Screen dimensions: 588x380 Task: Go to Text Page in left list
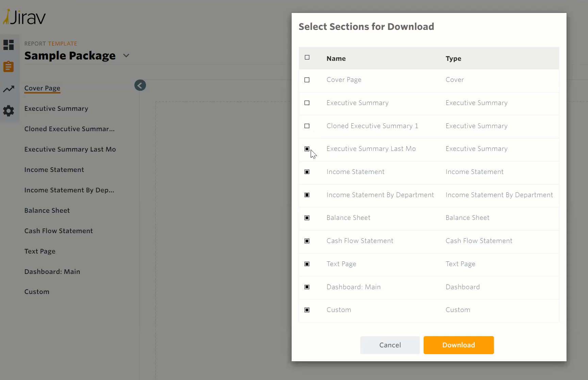[x=40, y=251]
